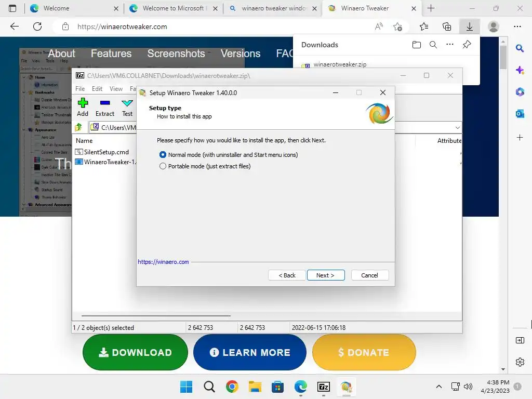Open Edge Settings and more menu
532x399 pixels.
coord(517,26)
